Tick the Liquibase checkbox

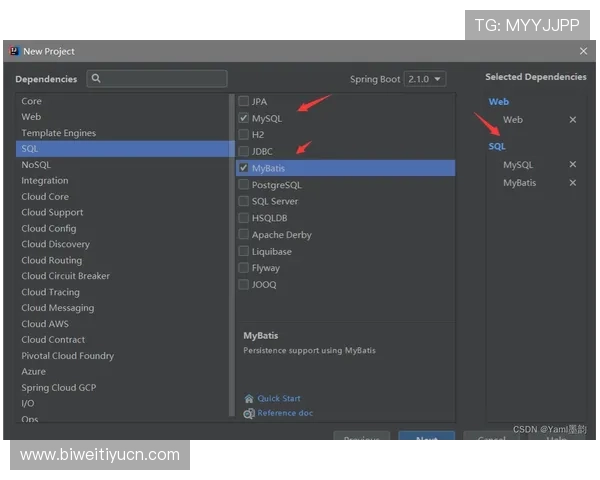[243, 251]
